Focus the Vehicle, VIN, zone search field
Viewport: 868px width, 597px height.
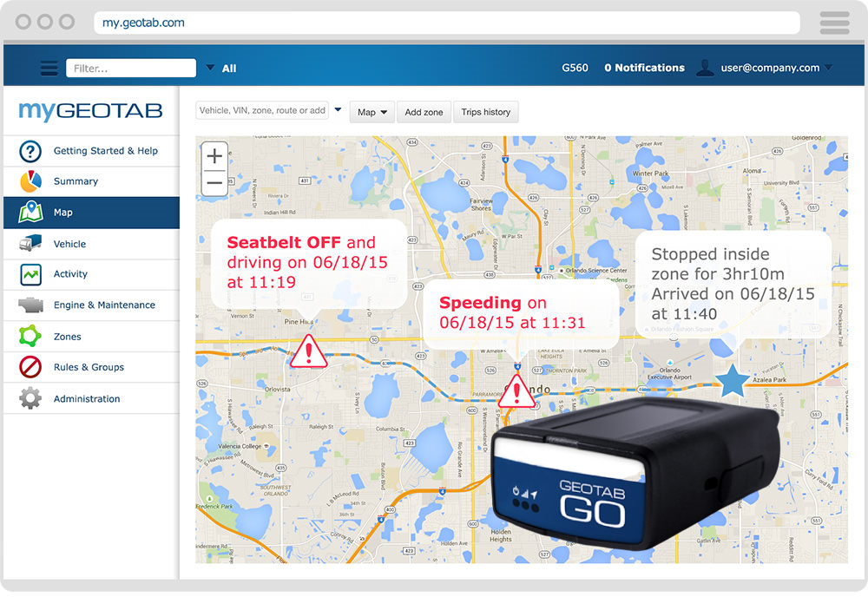pyautogui.click(x=262, y=110)
